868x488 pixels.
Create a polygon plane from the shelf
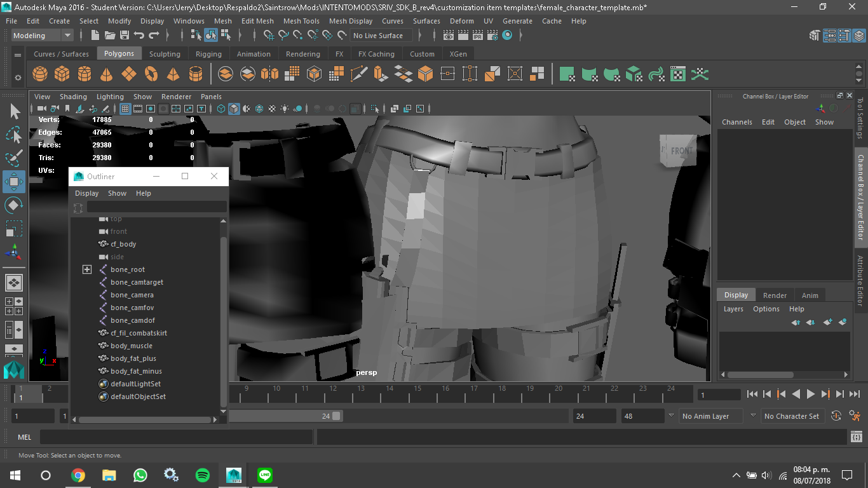[x=129, y=74]
